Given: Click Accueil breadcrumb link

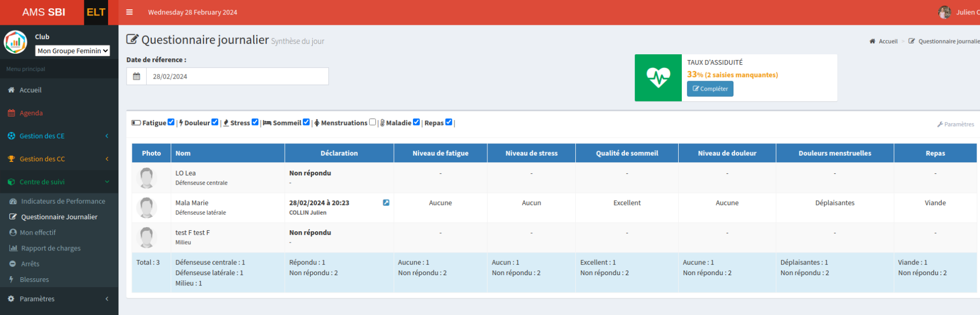Looking at the screenshot, I should (888, 41).
